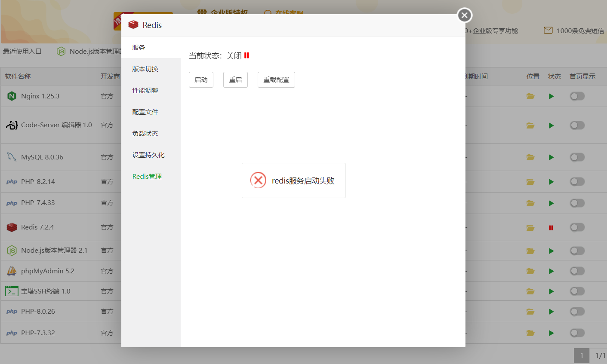Click the Node.js icon in recent entries bar
The image size is (607, 364).
61,51
